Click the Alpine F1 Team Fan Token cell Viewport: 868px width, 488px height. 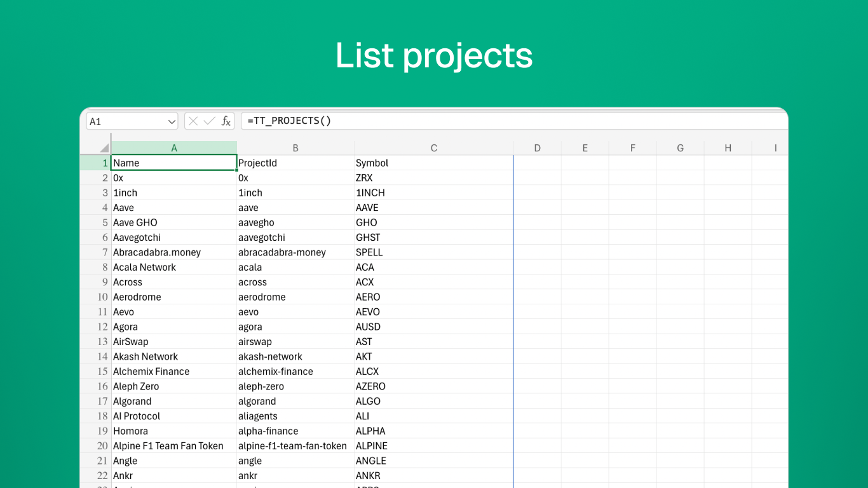[174, 445]
